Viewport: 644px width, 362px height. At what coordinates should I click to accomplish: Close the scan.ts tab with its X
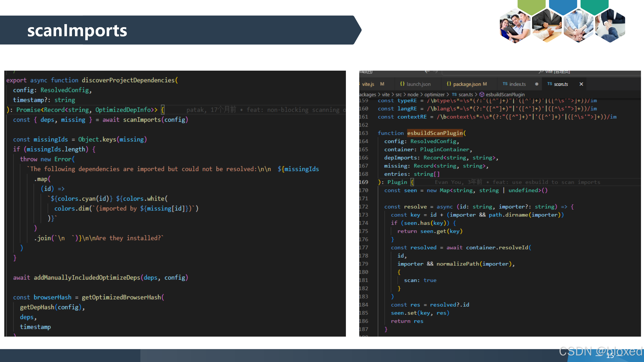pos(581,84)
